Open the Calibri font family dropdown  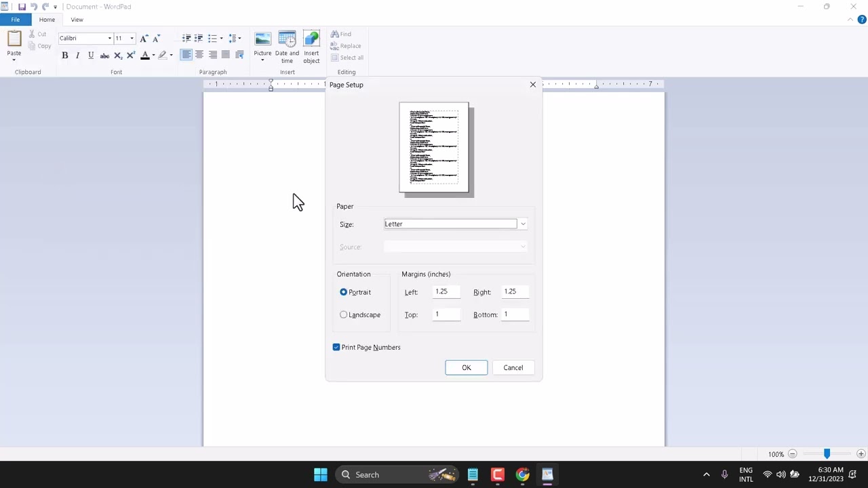pos(109,39)
